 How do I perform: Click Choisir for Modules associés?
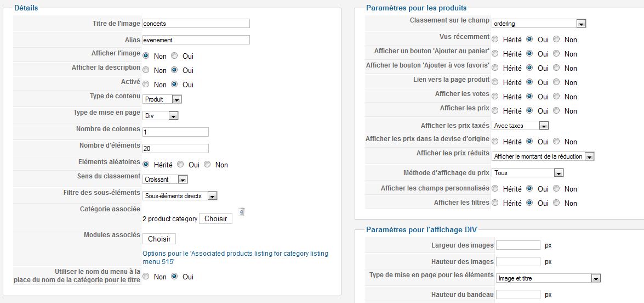pos(159,239)
